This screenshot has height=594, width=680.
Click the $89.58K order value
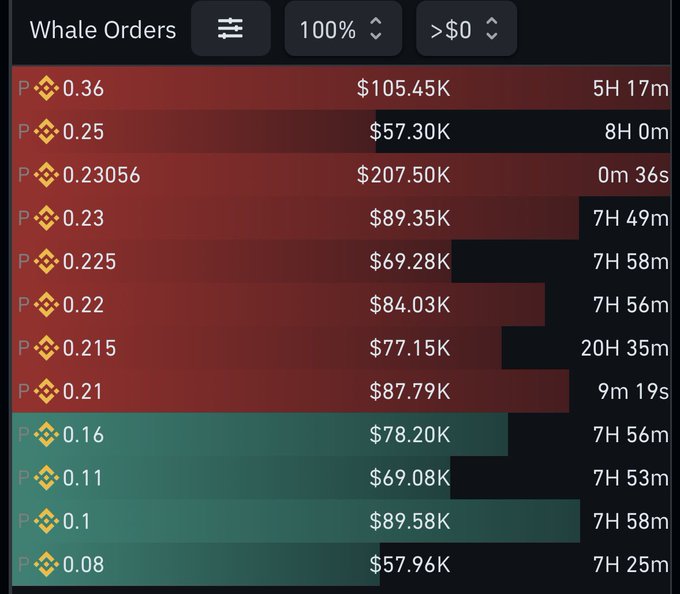point(410,521)
